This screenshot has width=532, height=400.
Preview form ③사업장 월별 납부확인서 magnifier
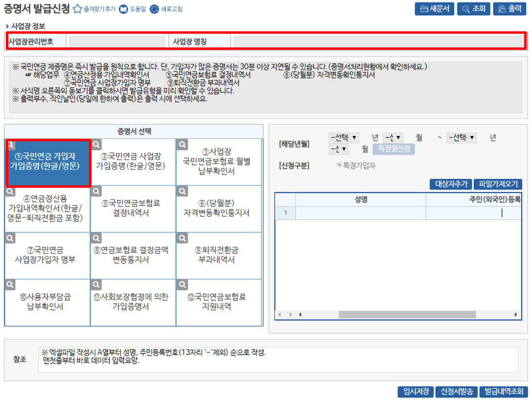(182, 145)
